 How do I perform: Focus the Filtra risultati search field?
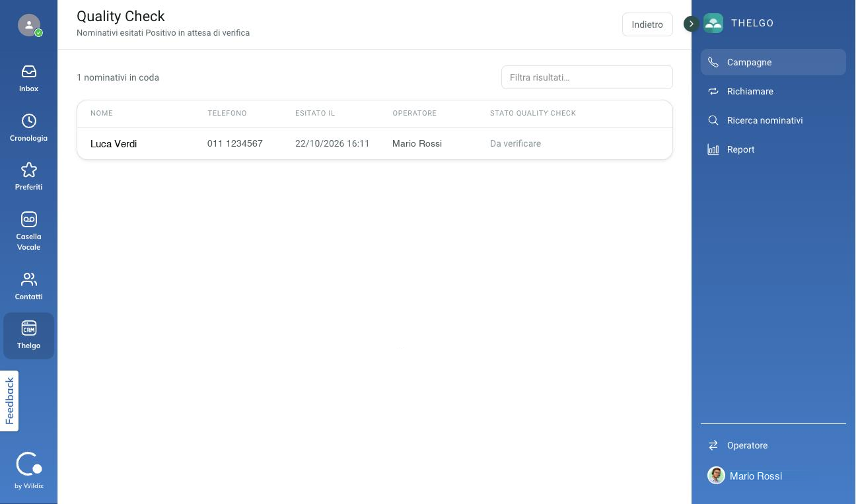tap(587, 77)
